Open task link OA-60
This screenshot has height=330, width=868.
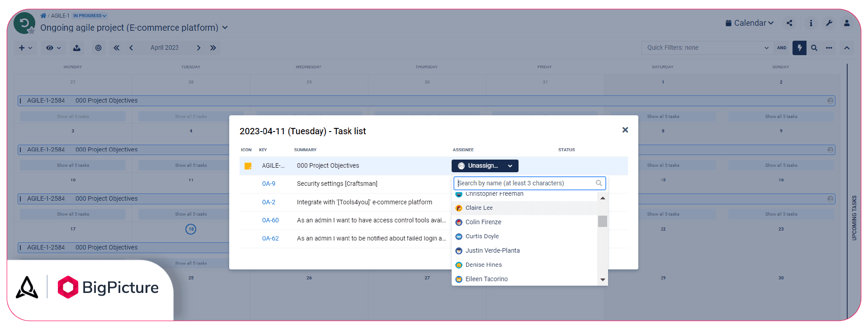click(x=270, y=220)
